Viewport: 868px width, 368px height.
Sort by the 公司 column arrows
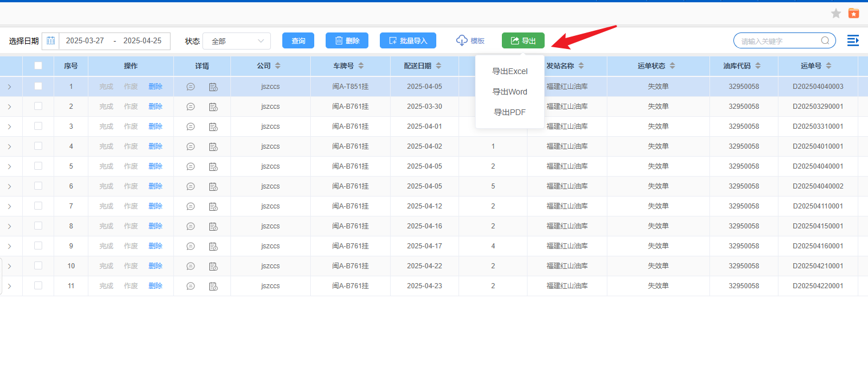tap(278, 66)
